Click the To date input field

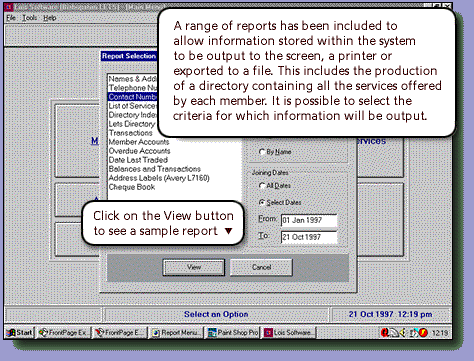click(309, 237)
